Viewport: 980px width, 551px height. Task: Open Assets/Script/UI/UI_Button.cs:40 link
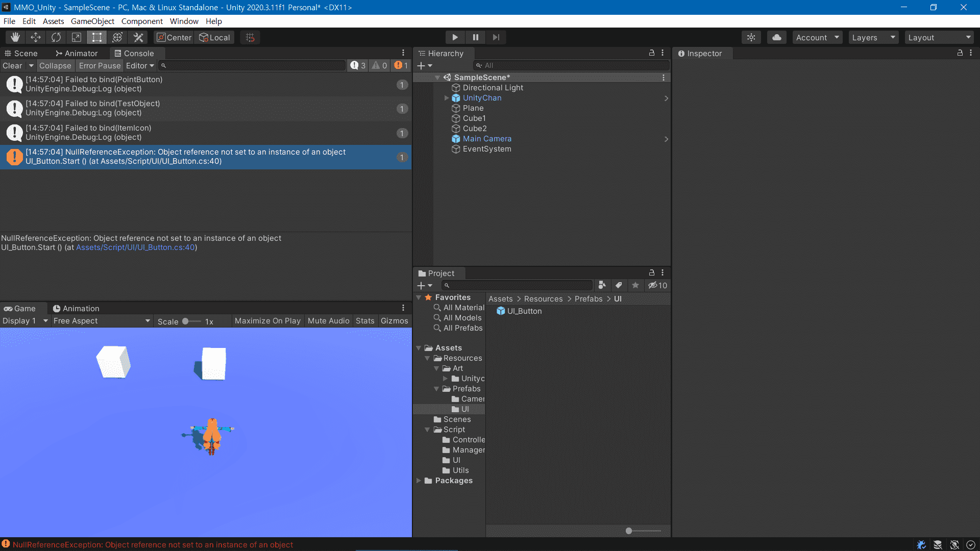[135, 247]
